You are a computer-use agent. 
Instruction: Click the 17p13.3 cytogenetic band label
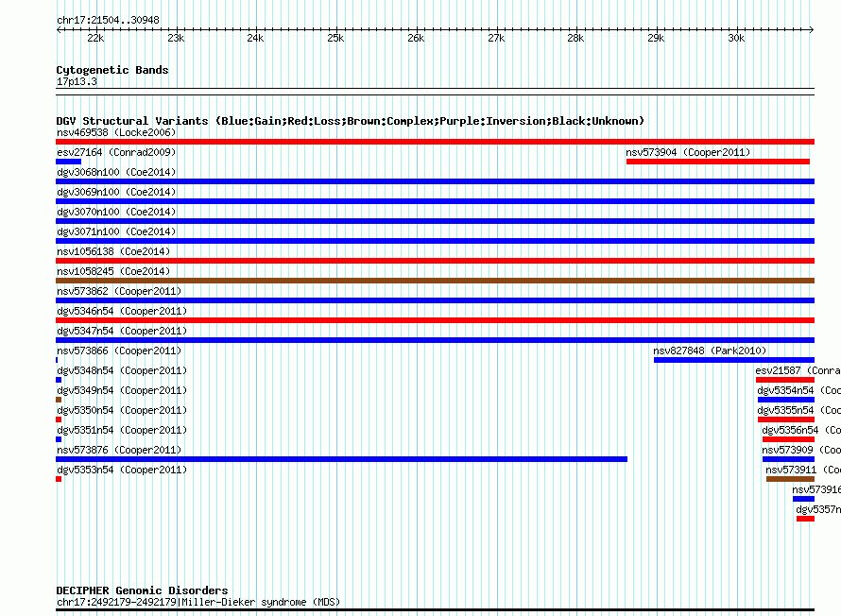click(77, 81)
